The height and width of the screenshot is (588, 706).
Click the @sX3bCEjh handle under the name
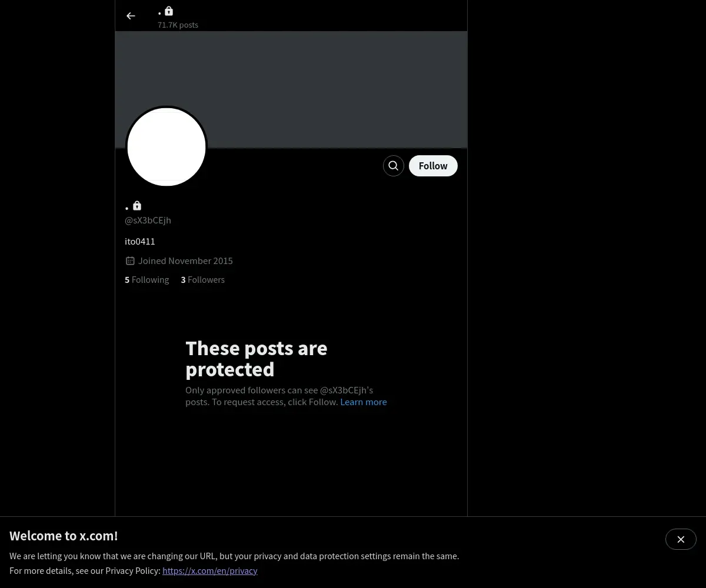click(x=148, y=220)
